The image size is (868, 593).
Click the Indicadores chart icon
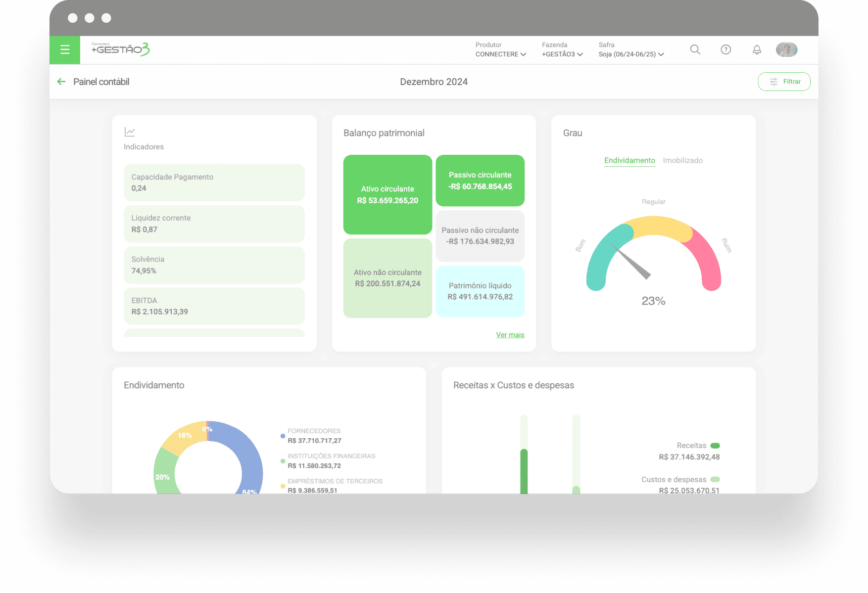[130, 132]
